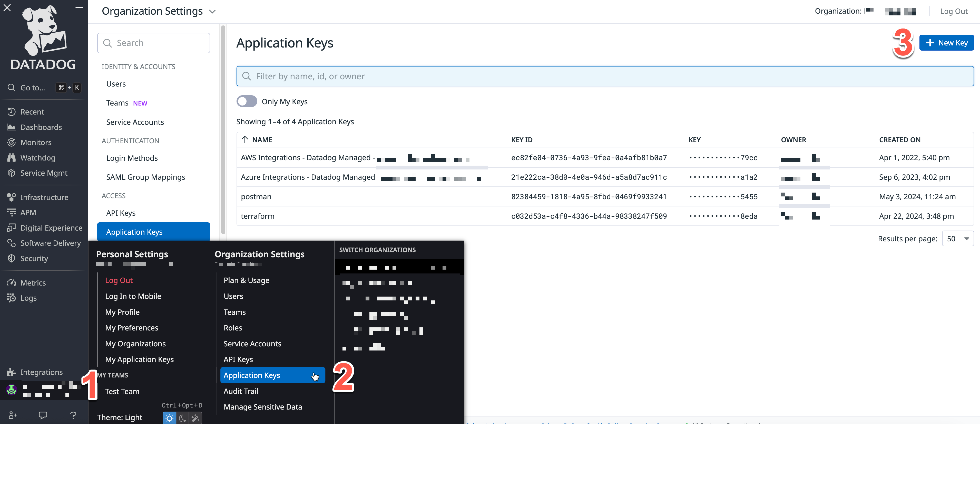Click the OWNER column header
Viewport: 980px width, 493px height.
pos(793,140)
